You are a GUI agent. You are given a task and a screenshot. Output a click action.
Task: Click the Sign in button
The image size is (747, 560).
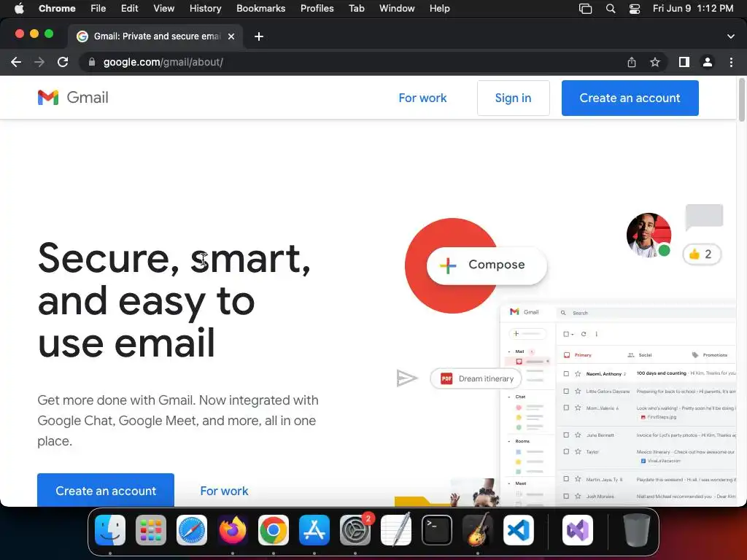click(x=513, y=98)
